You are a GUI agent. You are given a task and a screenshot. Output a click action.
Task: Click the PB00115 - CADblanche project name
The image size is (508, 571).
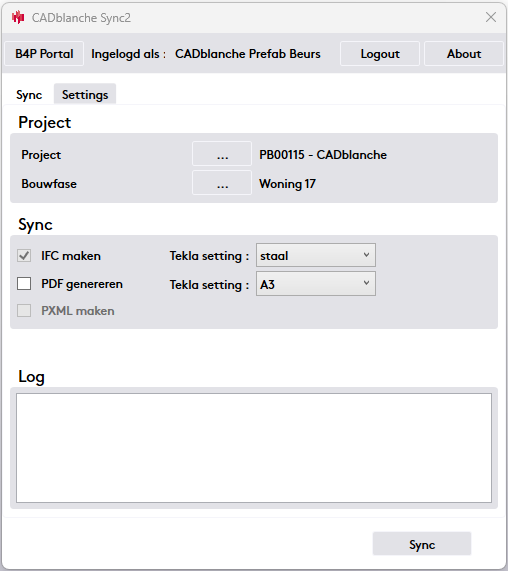(323, 155)
